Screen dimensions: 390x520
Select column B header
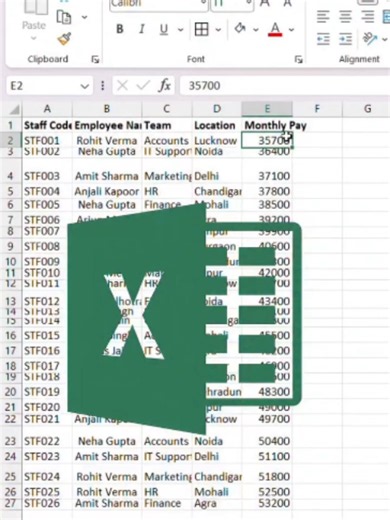pos(107,109)
